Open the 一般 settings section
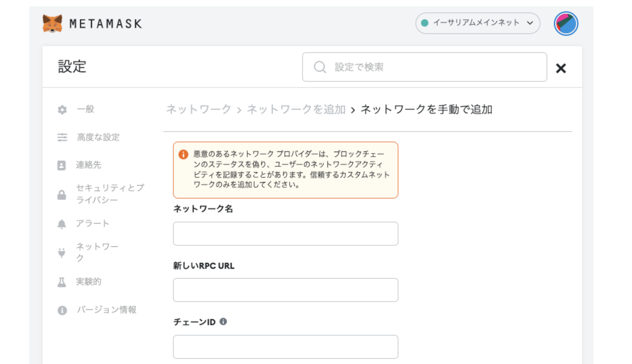The width and height of the screenshot is (632, 364). pyautogui.click(x=85, y=109)
